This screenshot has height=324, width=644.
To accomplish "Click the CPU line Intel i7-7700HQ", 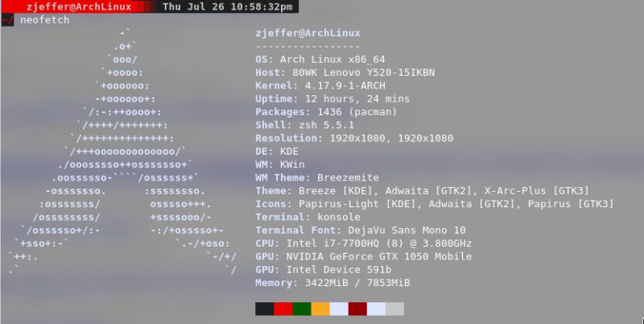I will tap(364, 243).
